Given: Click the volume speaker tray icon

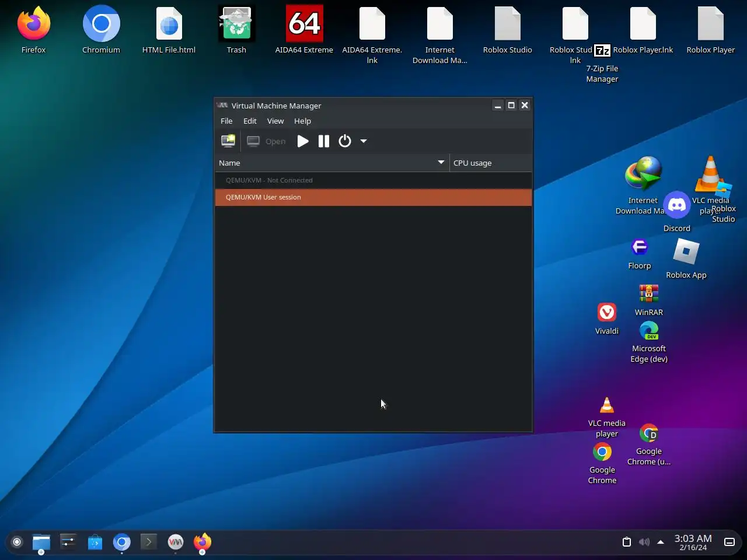Looking at the screenshot, I should click(x=644, y=542).
